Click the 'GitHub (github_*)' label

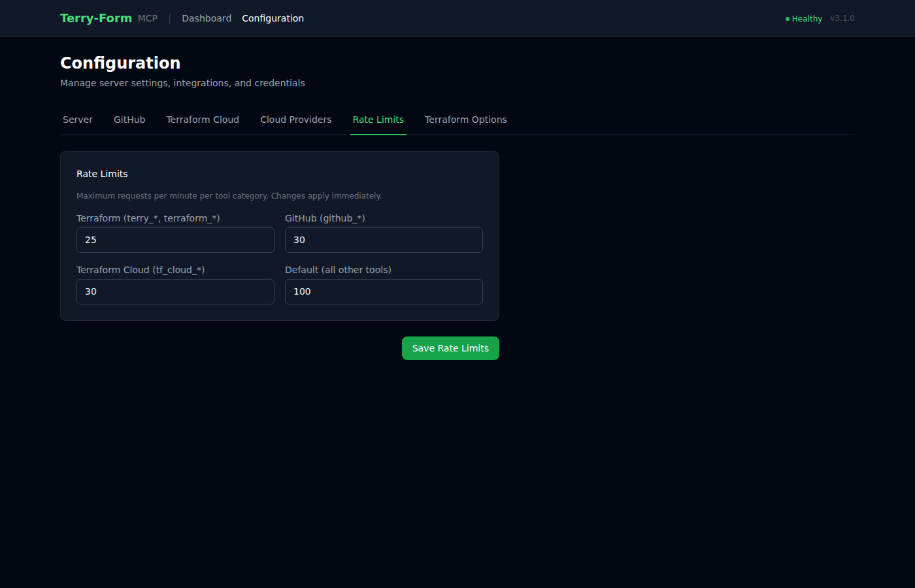325,218
